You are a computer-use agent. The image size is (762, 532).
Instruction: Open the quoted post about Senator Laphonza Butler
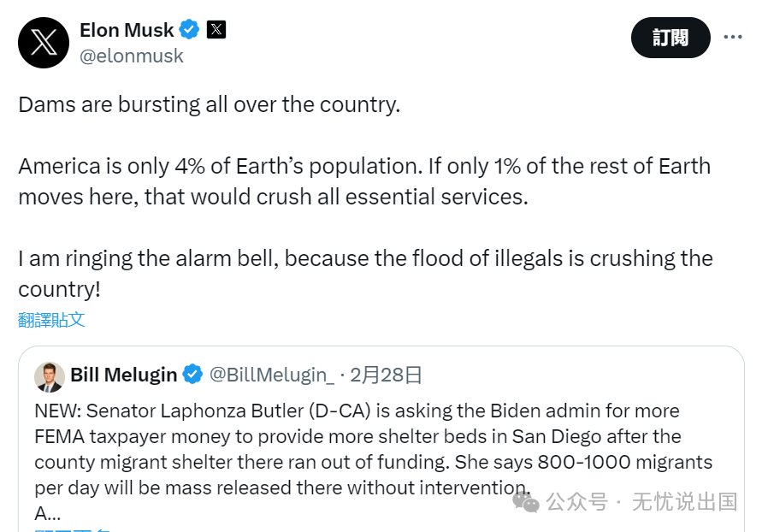(374, 449)
